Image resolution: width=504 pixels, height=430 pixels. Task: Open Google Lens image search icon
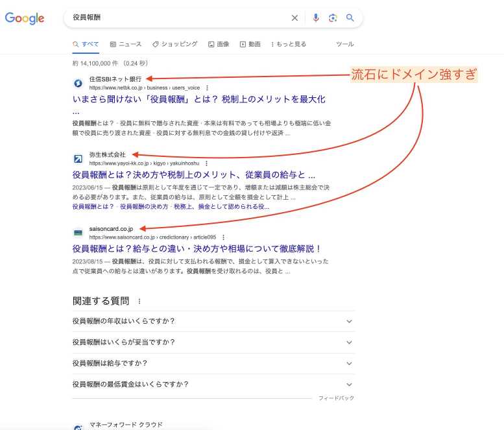(x=333, y=18)
